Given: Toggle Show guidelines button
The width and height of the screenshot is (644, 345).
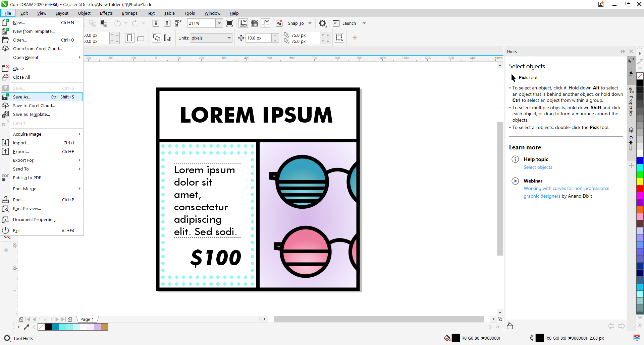Looking at the screenshot, I should [265, 23].
